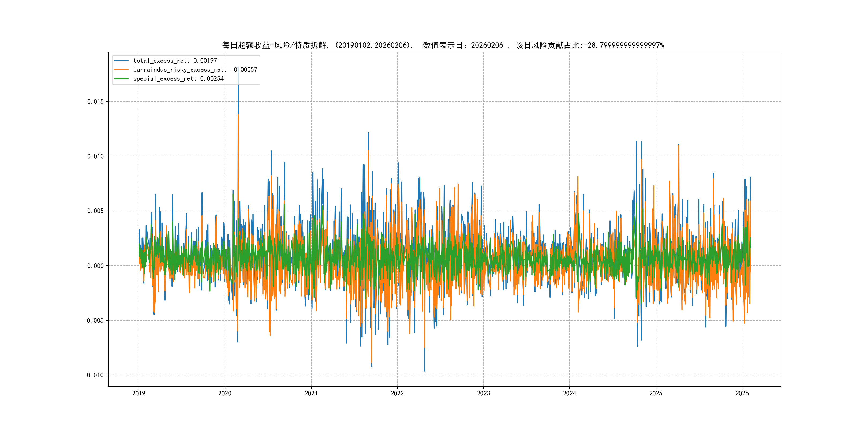Click the blue total_excess_ret legend line
The height and width of the screenshot is (434, 868).
[x=121, y=61]
